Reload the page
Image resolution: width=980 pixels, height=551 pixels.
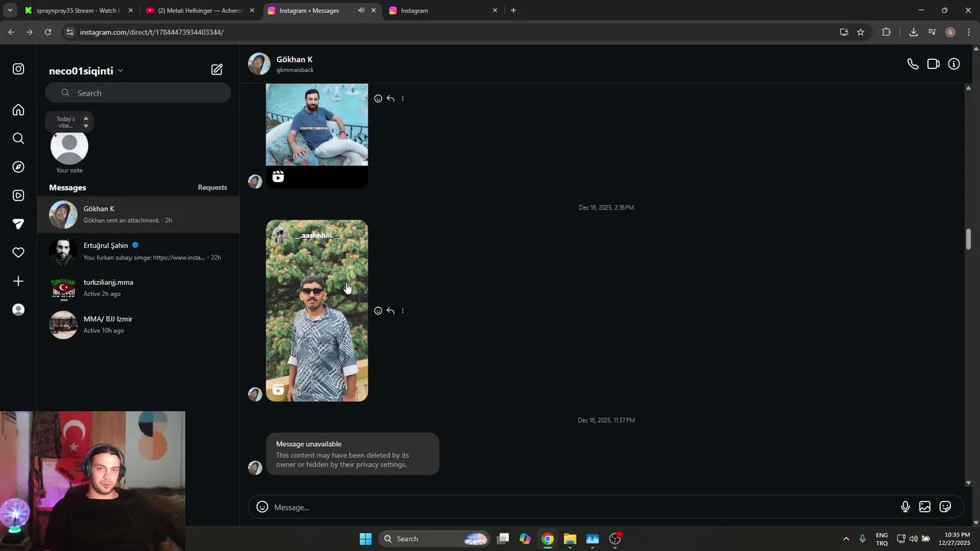click(x=47, y=32)
